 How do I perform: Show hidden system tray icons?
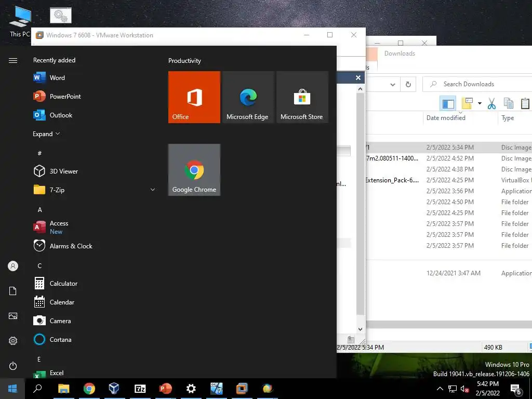[x=440, y=389]
